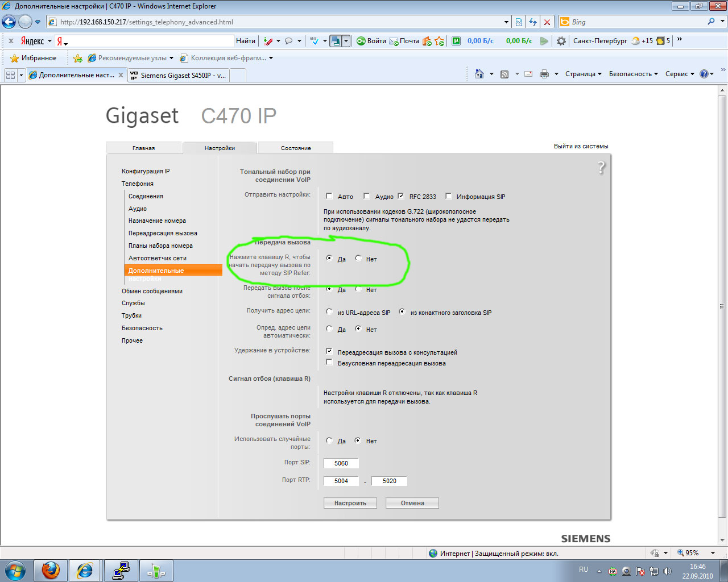
Task: Click the printer icon in command bar
Action: coord(544,74)
